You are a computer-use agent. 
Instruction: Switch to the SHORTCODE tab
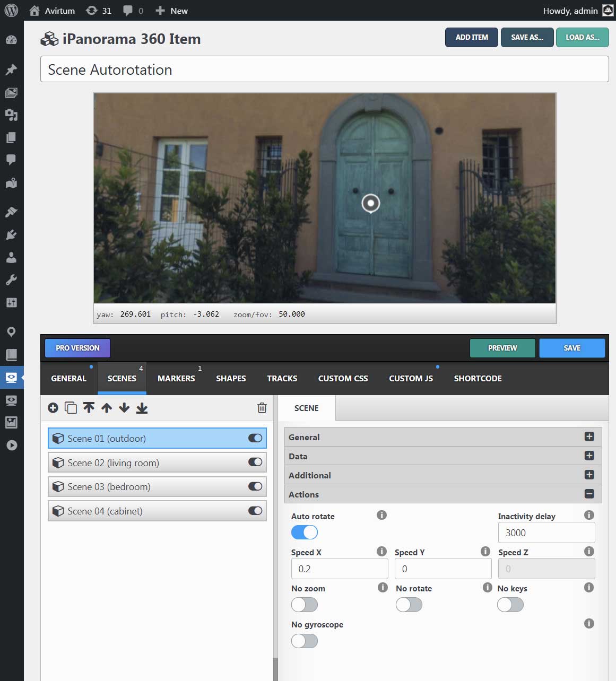(478, 378)
